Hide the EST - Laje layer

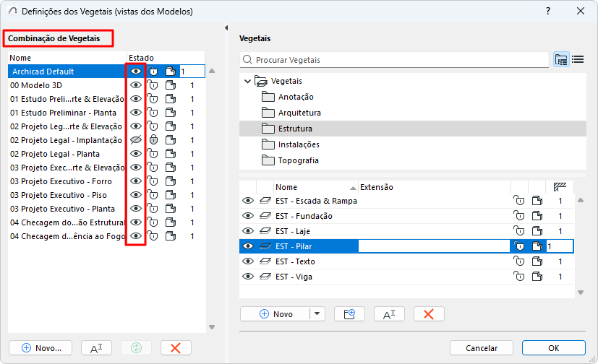pyautogui.click(x=248, y=231)
